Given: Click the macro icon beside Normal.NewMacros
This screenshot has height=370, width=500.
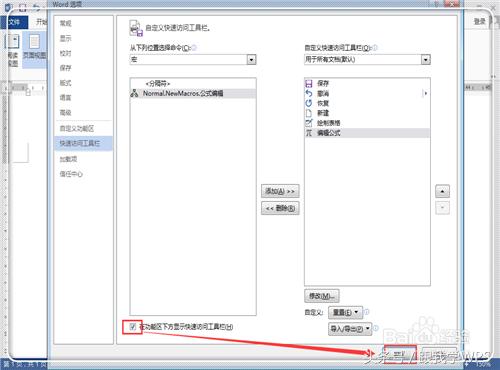Looking at the screenshot, I should point(134,93).
